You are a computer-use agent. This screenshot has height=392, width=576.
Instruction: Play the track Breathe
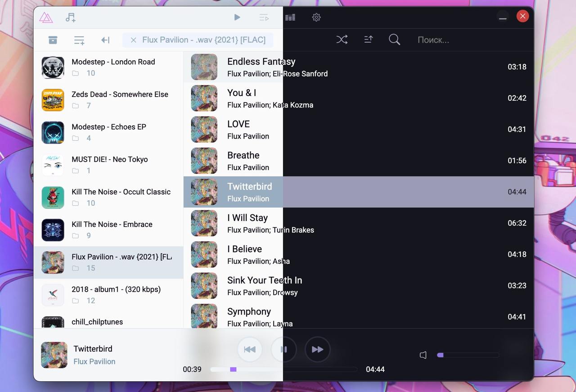359,161
